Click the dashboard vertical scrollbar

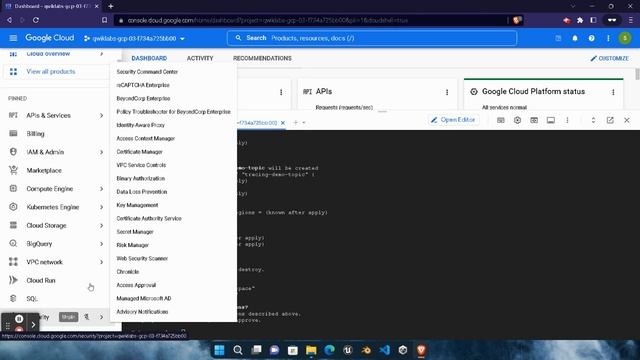(x=637, y=74)
